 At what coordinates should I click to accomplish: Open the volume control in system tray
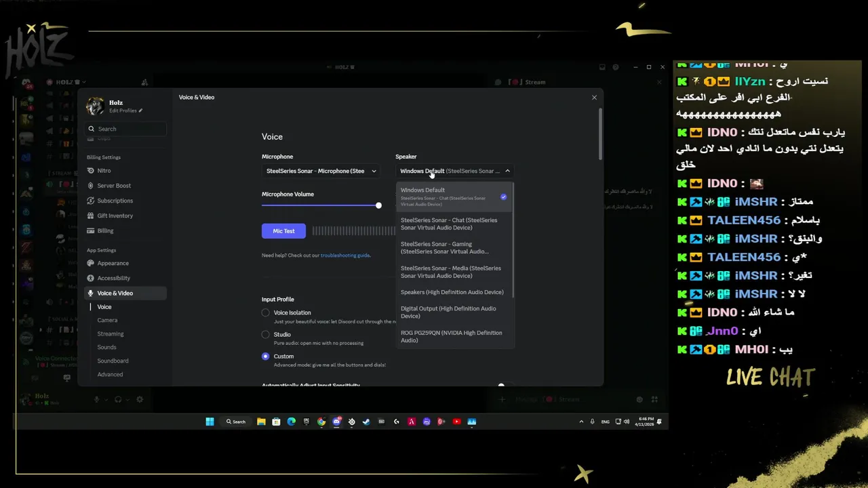click(x=626, y=422)
